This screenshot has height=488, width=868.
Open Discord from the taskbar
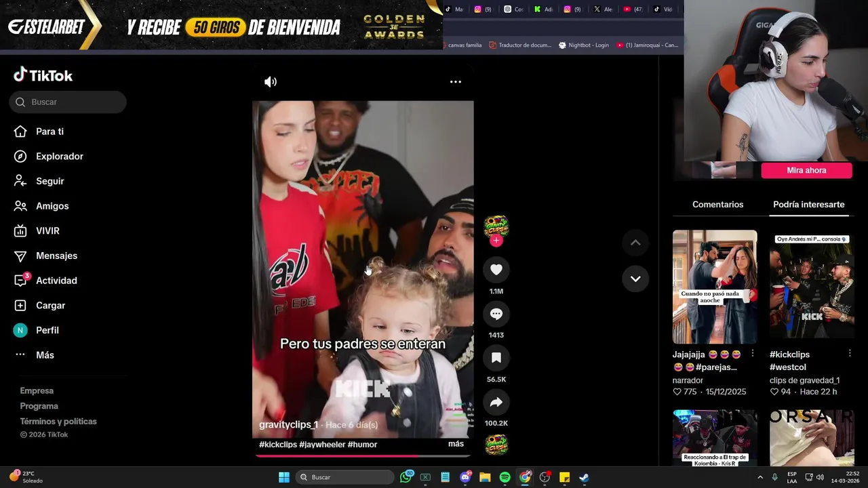coord(465,477)
